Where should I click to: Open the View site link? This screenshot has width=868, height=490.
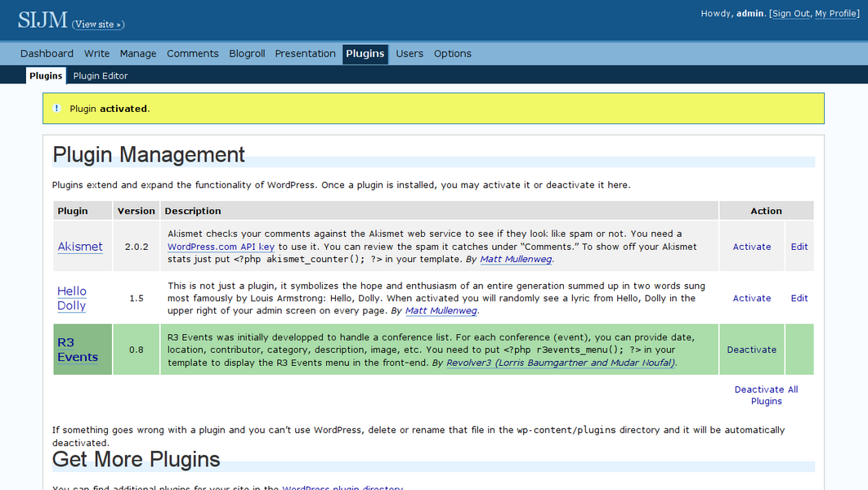point(98,24)
